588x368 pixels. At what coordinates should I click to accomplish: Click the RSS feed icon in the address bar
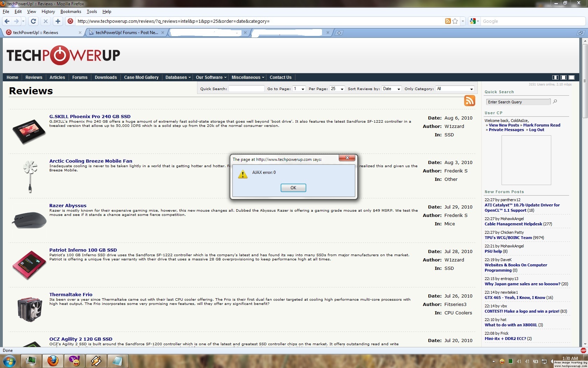coord(448,21)
